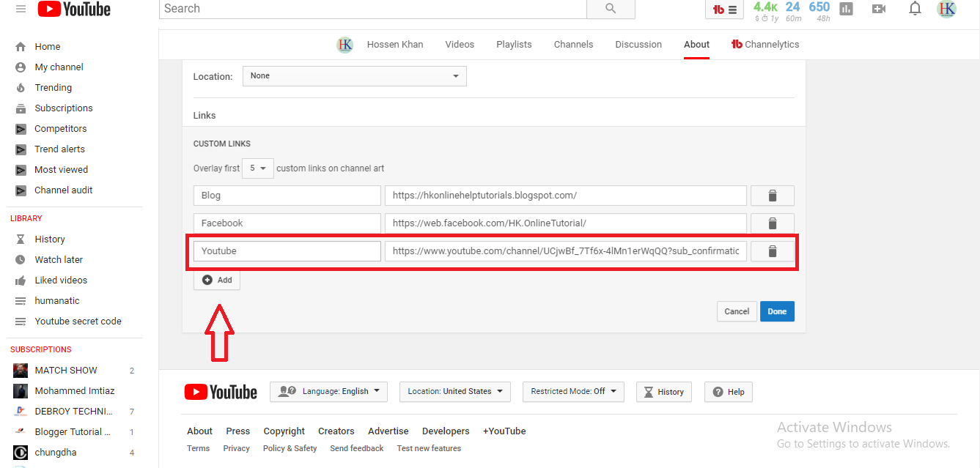The width and height of the screenshot is (980, 468).
Task: Delete the Blog custom link
Action: point(772,196)
